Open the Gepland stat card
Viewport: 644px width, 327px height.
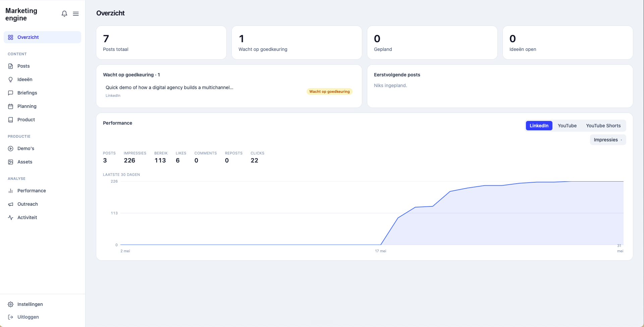coord(432,43)
